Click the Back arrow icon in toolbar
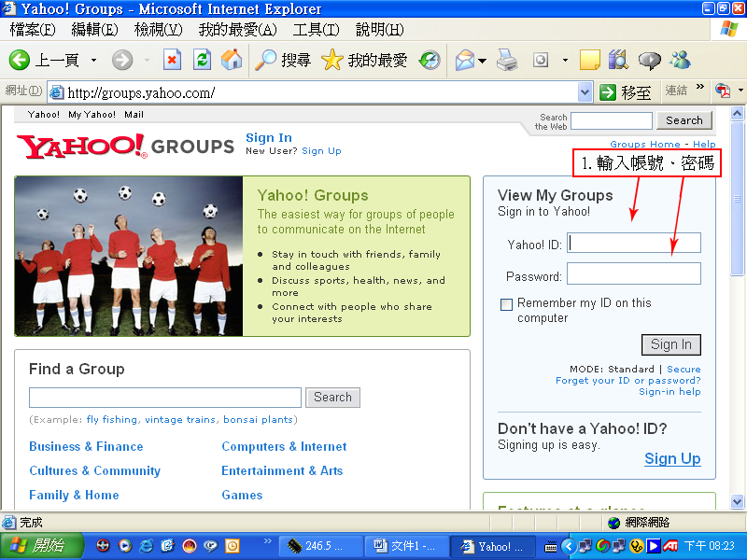 pyautogui.click(x=20, y=61)
